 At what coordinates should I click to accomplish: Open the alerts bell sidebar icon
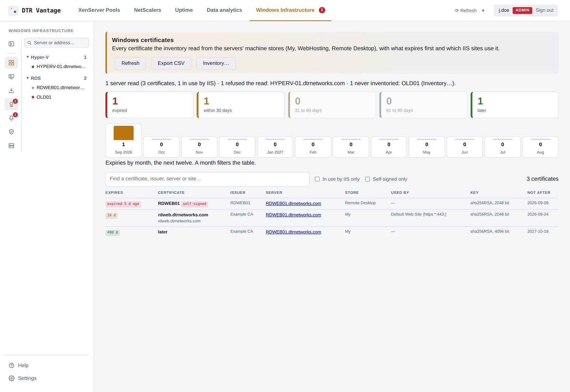pyautogui.click(x=11, y=118)
